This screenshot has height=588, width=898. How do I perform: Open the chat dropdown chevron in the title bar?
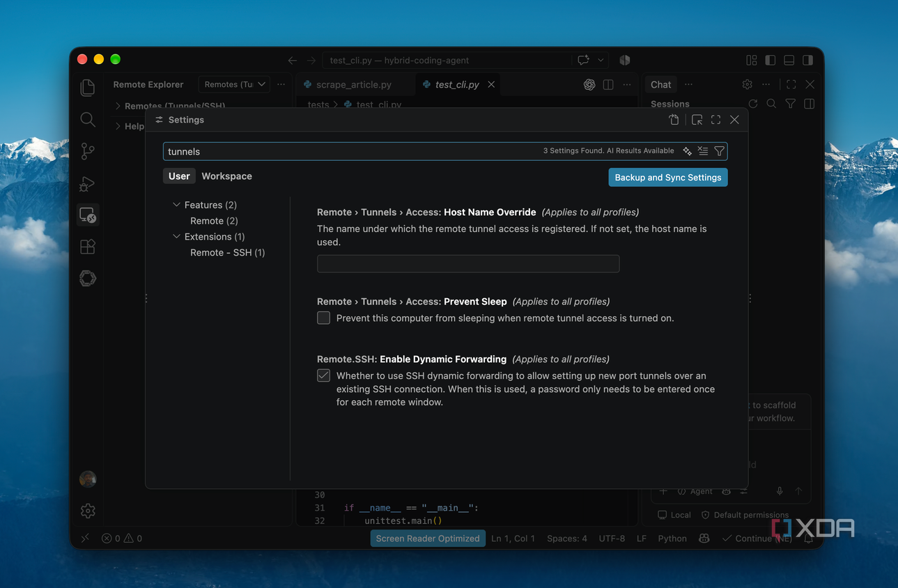coord(601,61)
